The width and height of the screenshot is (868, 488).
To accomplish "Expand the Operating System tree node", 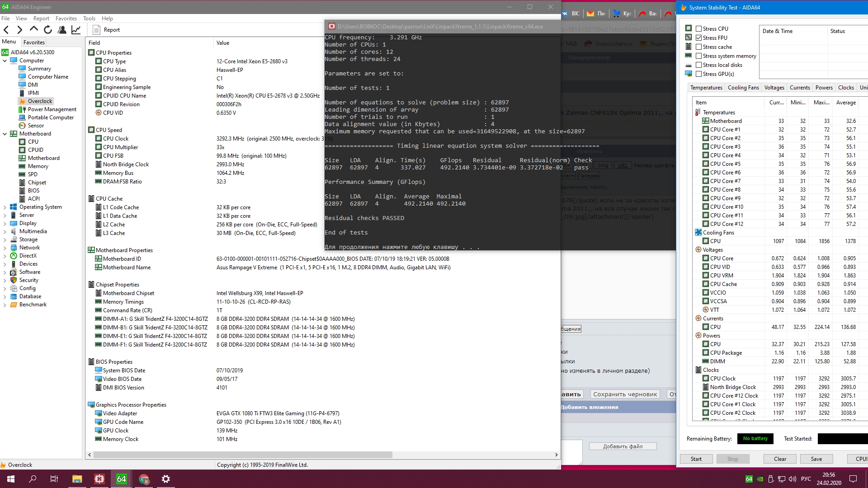I will 5,207.
